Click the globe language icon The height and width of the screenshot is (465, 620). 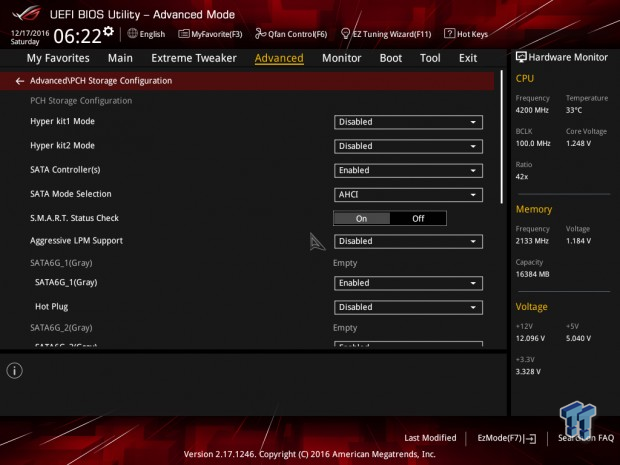click(x=132, y=34)
